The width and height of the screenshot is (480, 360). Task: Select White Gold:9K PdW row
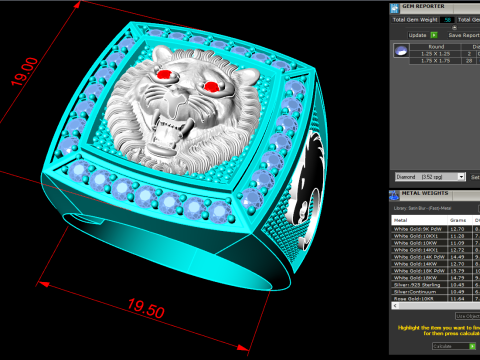point(436,229)
